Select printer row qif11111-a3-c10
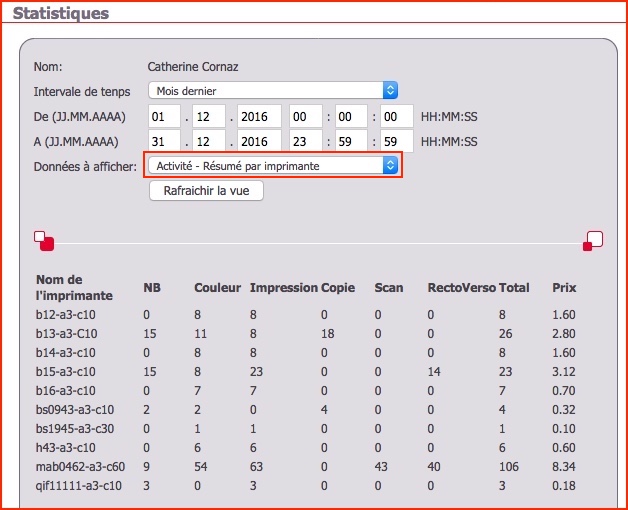628x510 pixels. [x=306, y=486]
